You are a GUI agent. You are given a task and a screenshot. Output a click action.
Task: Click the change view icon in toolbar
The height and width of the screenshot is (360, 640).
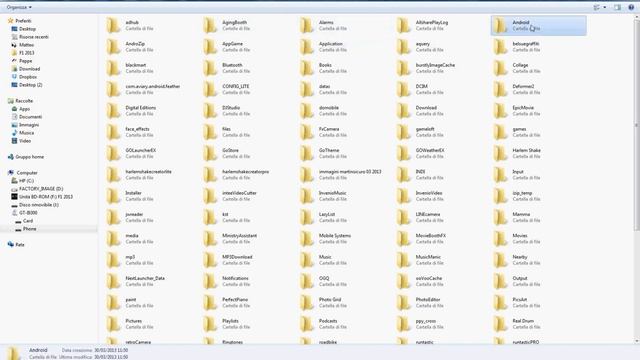tap(597, 7)
